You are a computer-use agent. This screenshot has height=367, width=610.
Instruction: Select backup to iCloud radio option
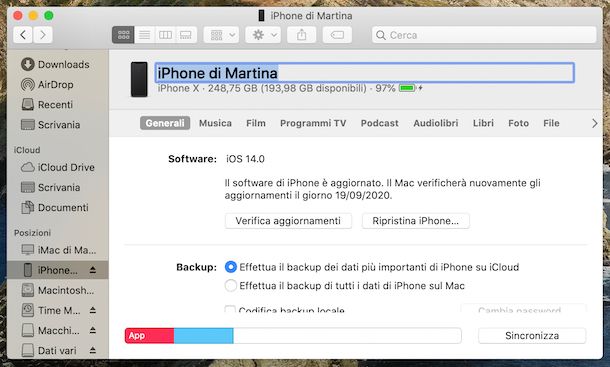pyautogui.click(x=231, y=267)
